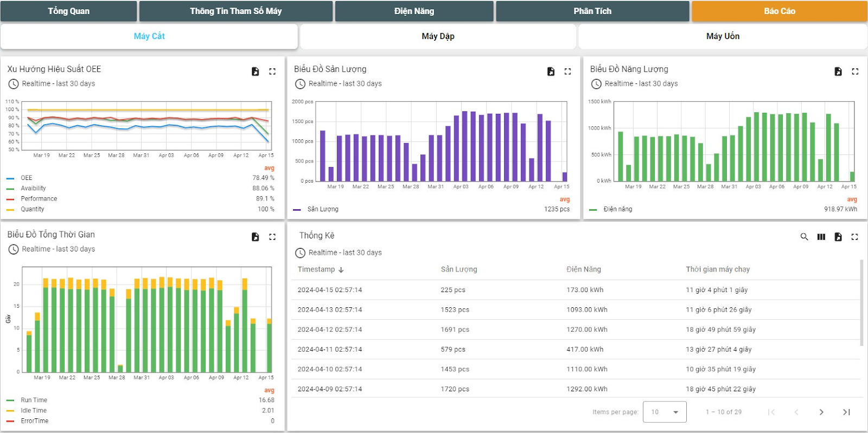Go to previous page of Thống Kê
Viewport: 868px width, 433px height.
(796, 412)
